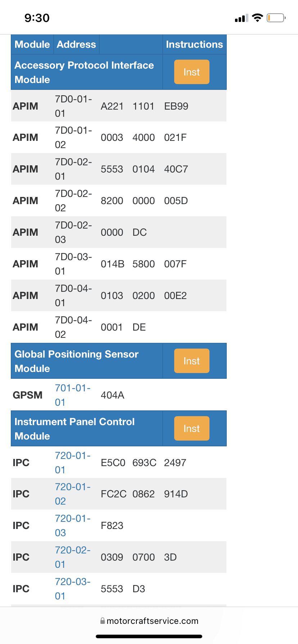This screenshot has width=298, height=644.
Task: Open Inst button for Accessory Protocol Interface Module
Action: (191, 72)
